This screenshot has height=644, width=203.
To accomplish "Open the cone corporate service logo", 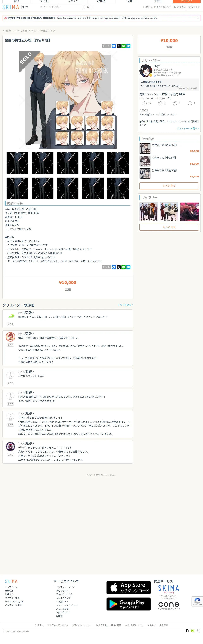I will [x=169, y=604].
